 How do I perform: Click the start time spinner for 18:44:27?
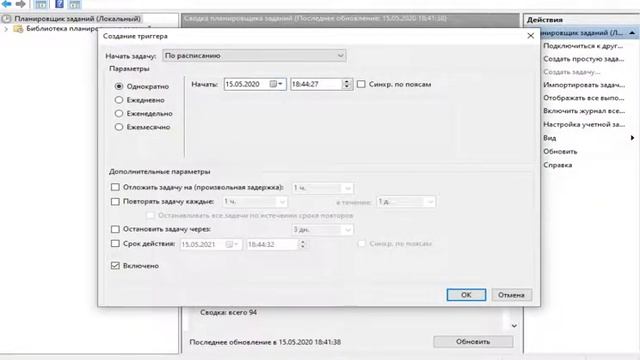(x=347, y=84)
